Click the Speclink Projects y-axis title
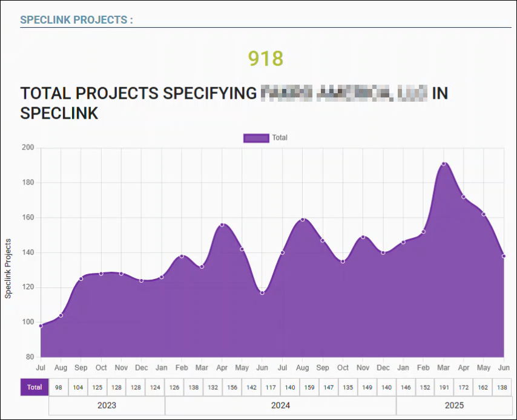The height and width of the screenshot is (420, 517). pos(8,269)
